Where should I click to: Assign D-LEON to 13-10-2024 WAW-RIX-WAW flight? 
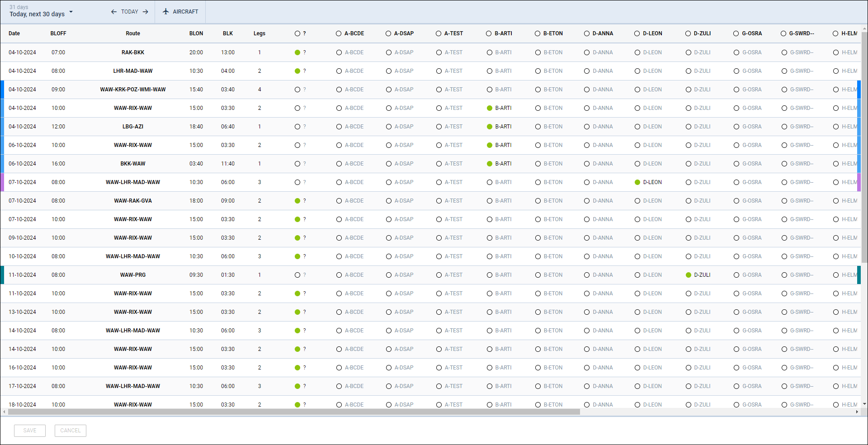[x=637, y=312]
